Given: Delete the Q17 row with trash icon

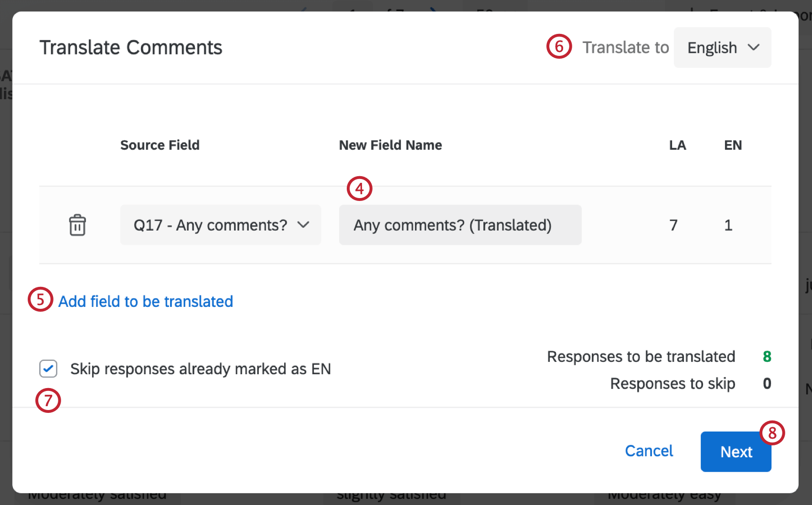Looking at the screenshot, I should pos(77,225).
